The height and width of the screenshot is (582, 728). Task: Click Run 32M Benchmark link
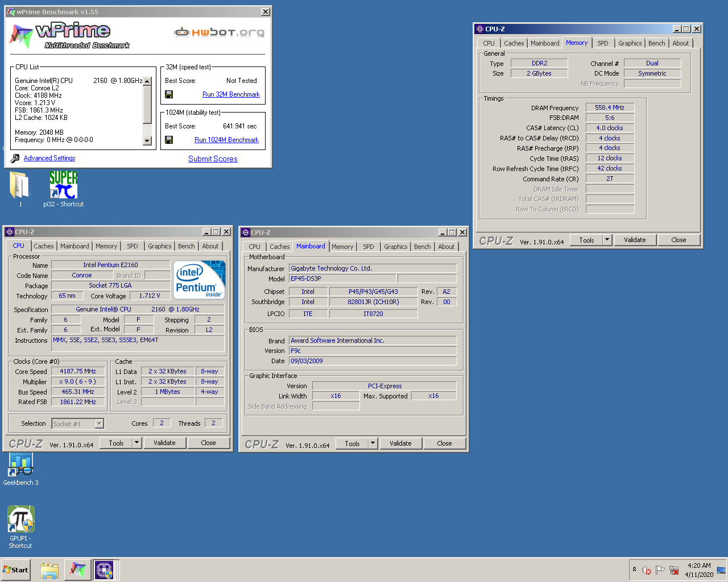231,94
